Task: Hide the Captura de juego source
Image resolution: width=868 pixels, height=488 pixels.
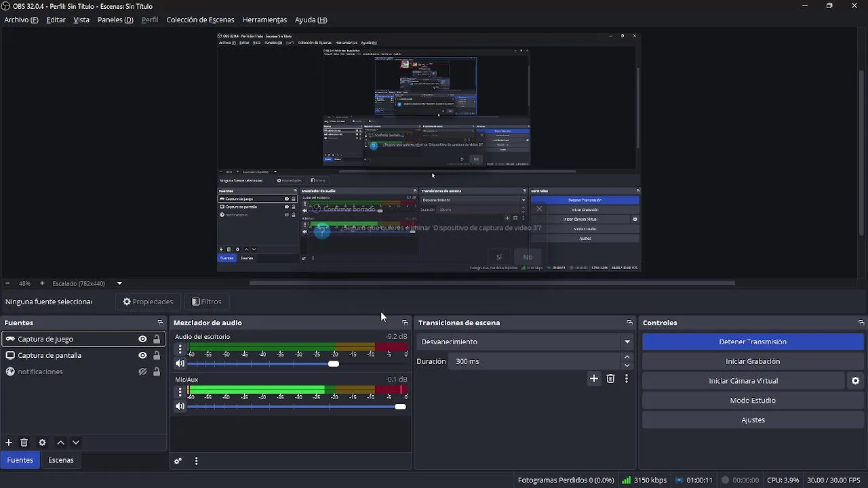Action: click(142, 339)
